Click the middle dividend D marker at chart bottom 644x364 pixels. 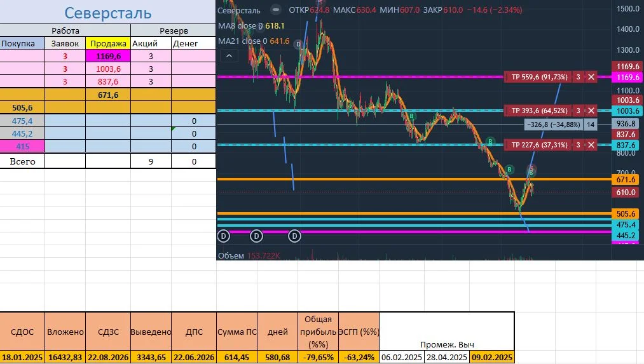coord(256,236)
